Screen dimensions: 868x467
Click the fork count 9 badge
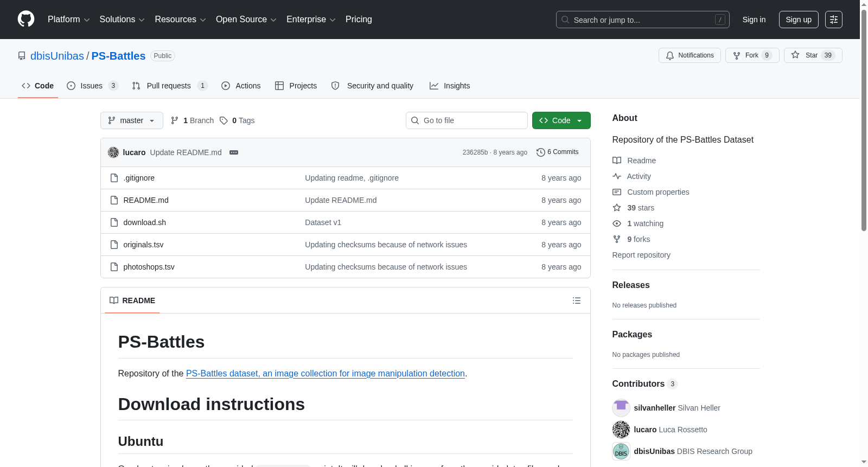767,55
